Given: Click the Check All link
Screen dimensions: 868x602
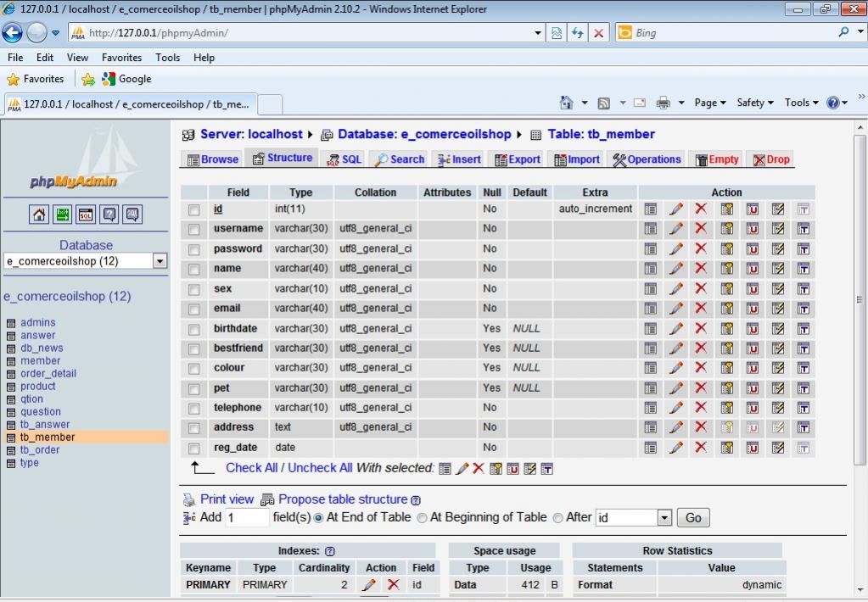Looking at the screenshot, I should (251, 468).
